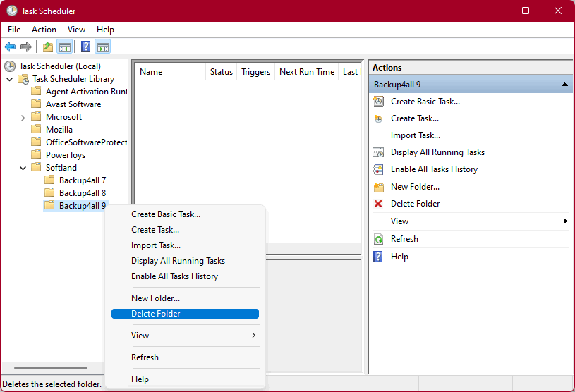This screenshot has height=392, width=575.
Task: Maximize the Task Scheduler window
Action: [526, 11]
